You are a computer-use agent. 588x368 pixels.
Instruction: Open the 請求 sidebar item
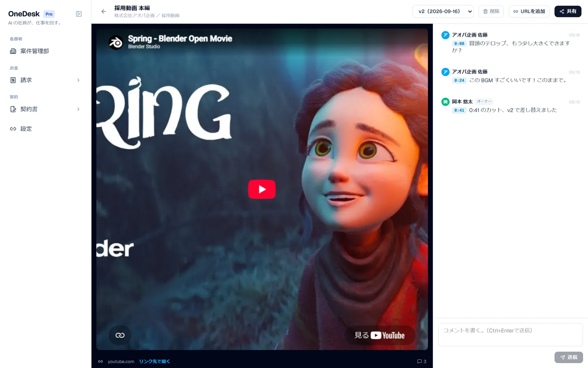pyautogui.click(x=45, y=80)
